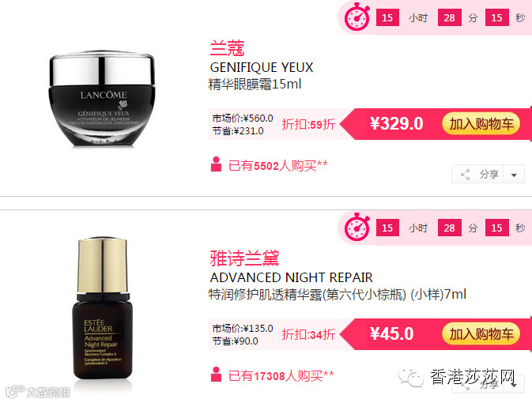Click the stopwatch icon above Lancôme product

tap(357, 17)
